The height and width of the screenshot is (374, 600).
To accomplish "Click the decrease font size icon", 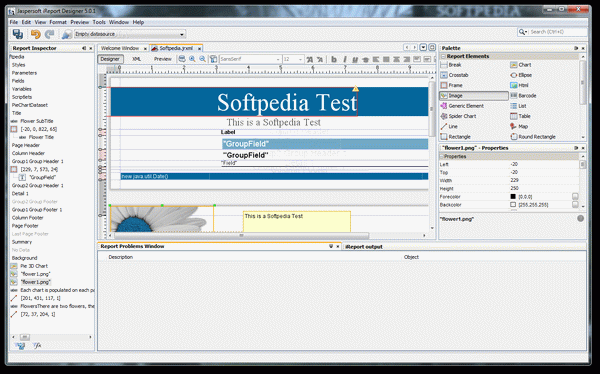I will 320,59.
